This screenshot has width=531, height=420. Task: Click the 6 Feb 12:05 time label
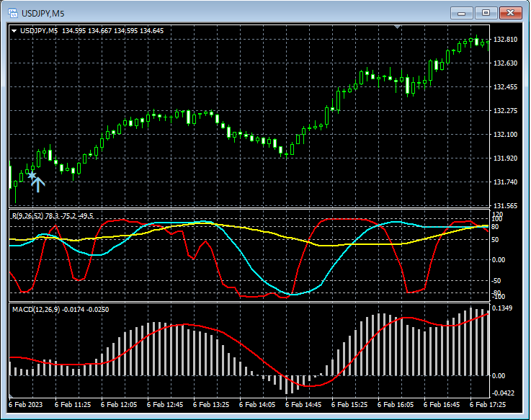(119, 404)
